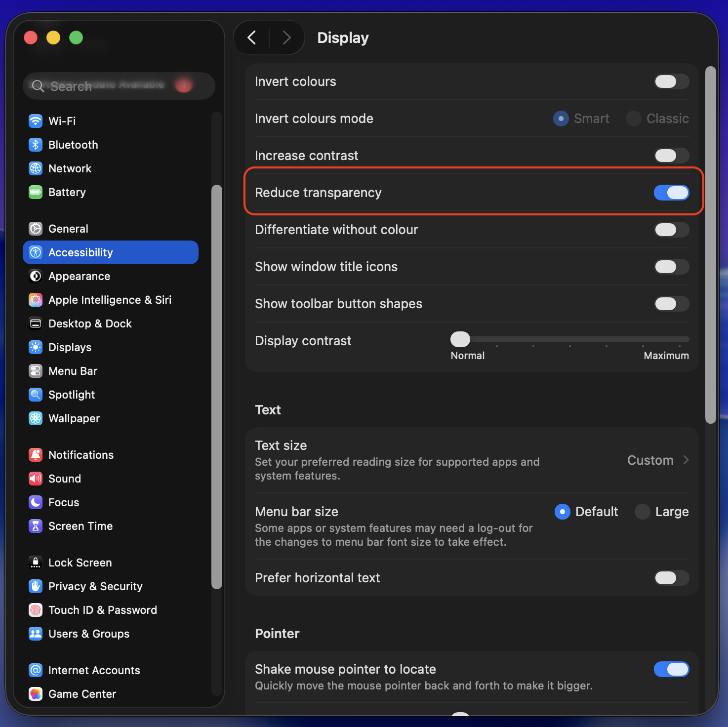This screenshot has width=728, height=727.
Task: Click the main panel scrollbar
Action: [711, 245]
